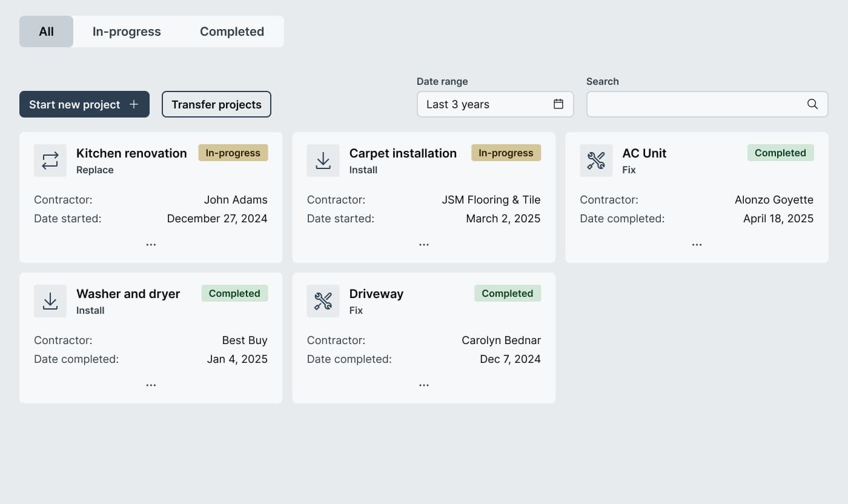Open more options on Carpet installation card
Screen dimensions: 848x504
(424, 245)
